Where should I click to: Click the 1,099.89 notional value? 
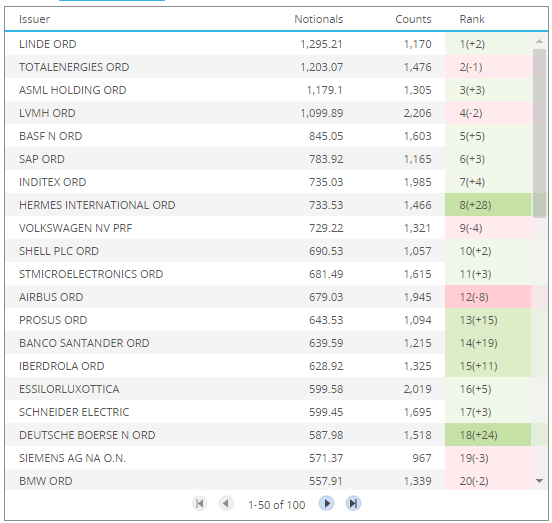pyautogui.click(x=321, y=113)
